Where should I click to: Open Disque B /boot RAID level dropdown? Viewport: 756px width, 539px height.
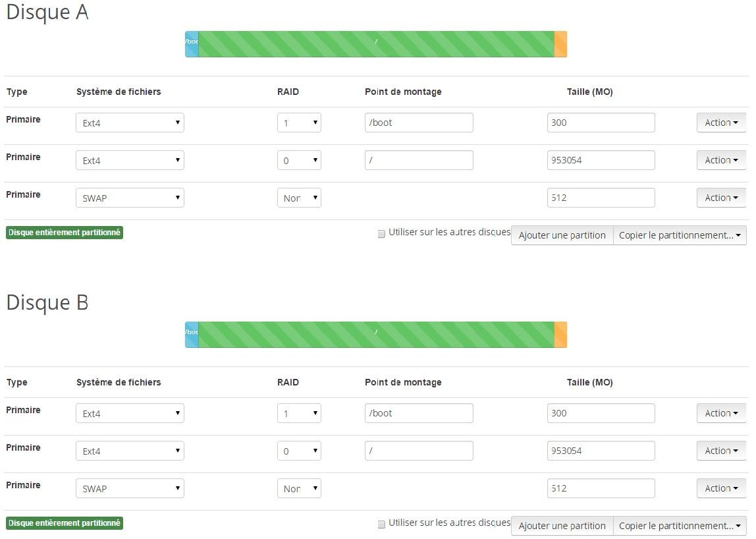[299, 413]
